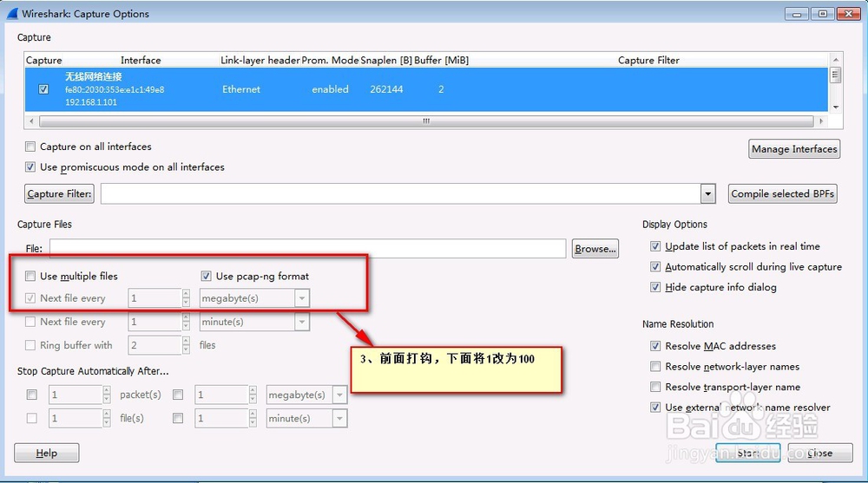
Task: Enable stop after minute(s) checkbox
Action: coord(178,418)
